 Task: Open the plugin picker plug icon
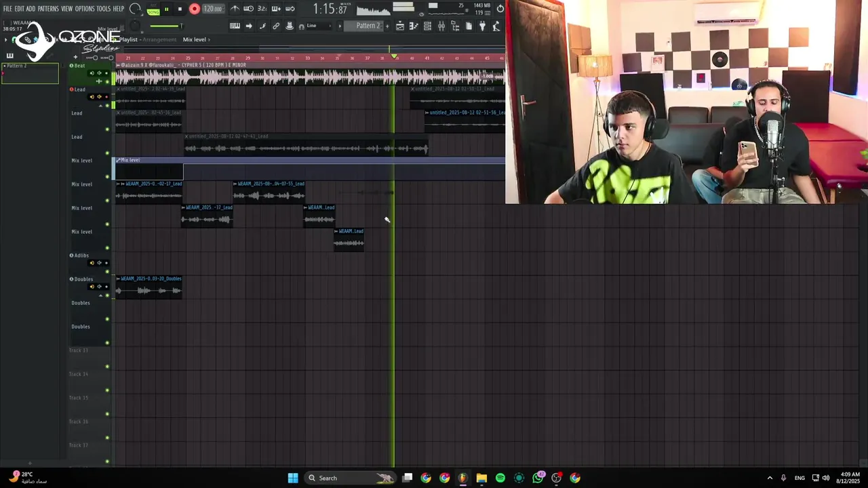pyautogui.click(x=482, y=26)
